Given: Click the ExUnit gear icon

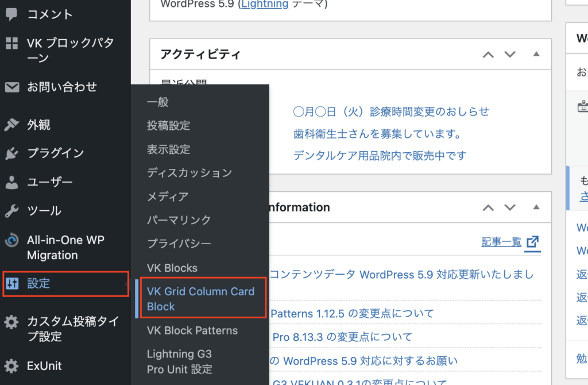Looking at the screenshot, I should (11, 366).
